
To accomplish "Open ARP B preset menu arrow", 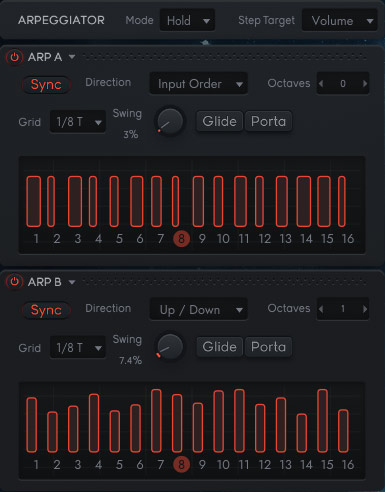I will tap(72, 282).
